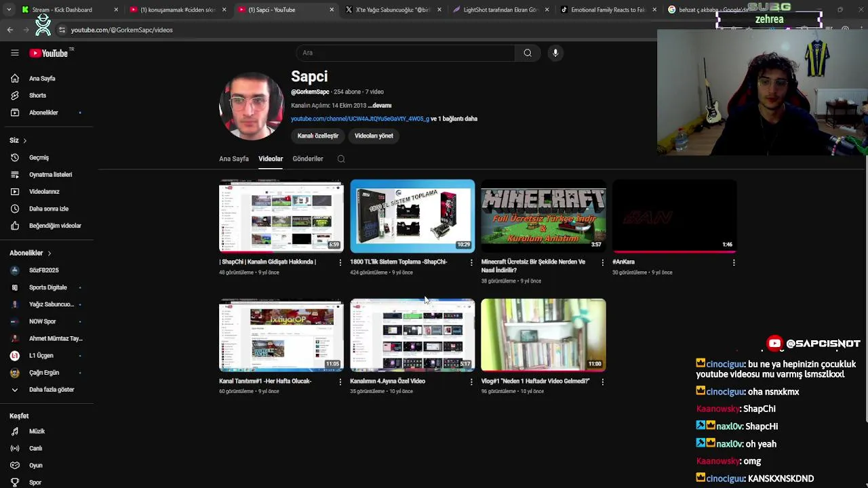Screen dimensions: 868x488
Task: Open Shorts in the sidebar
Action: pos(37,96)
